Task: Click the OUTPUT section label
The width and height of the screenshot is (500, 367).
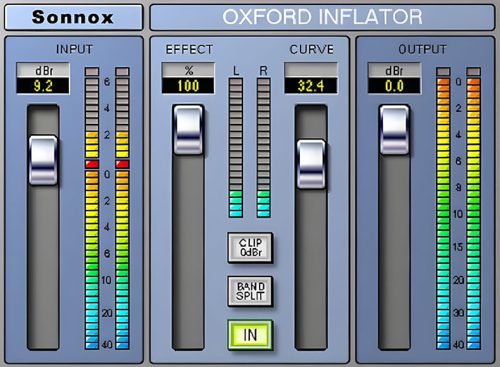Action: click(422, 49)
